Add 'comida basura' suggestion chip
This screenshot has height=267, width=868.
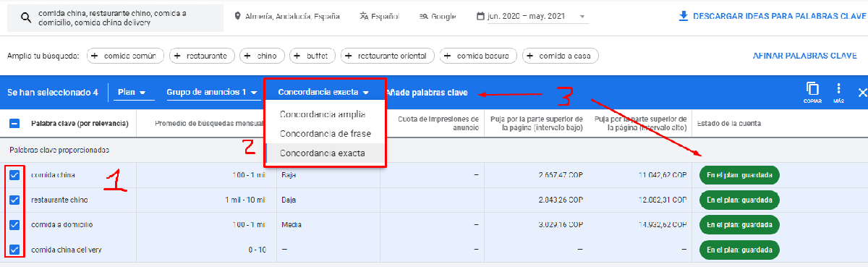pos(479,56)
